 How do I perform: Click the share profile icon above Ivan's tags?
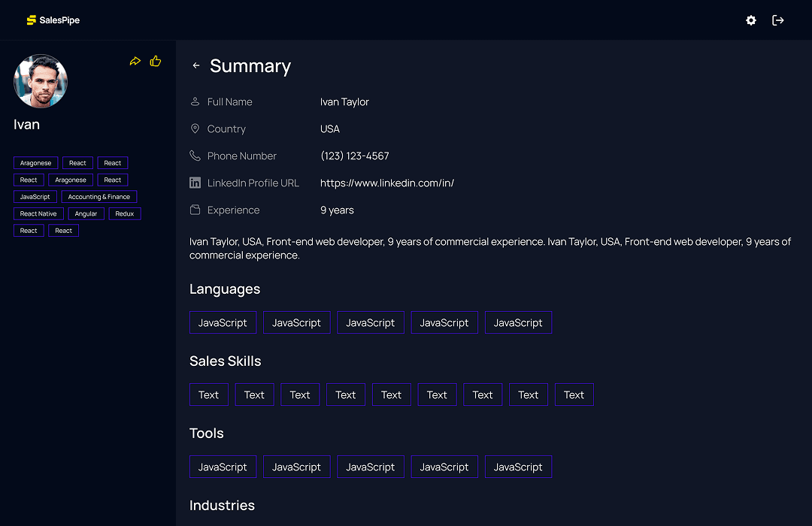coord(135,61)
